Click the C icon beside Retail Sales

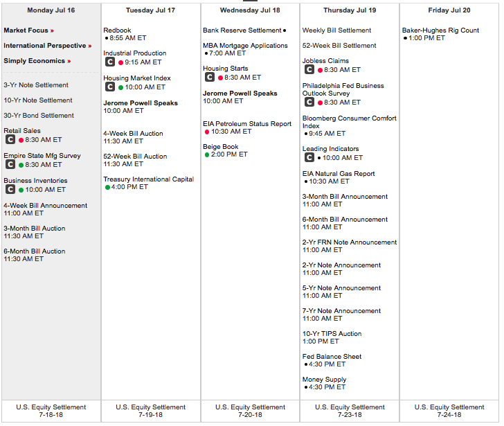point(10,140)
